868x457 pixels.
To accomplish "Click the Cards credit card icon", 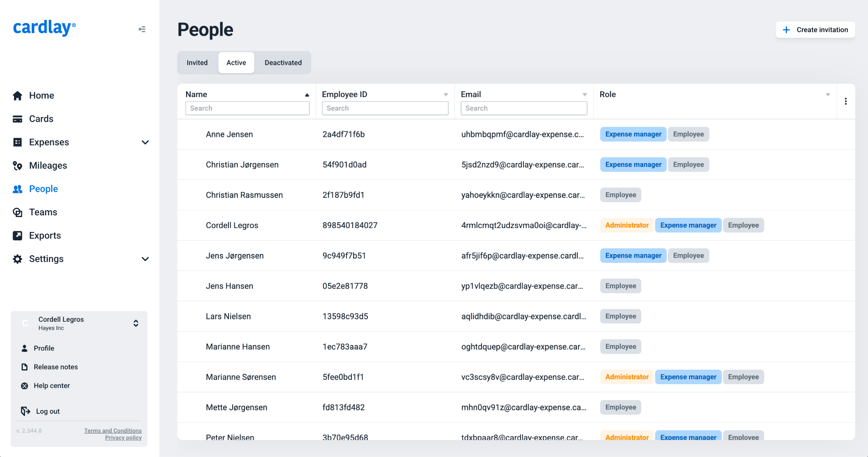I will [17, 119].
